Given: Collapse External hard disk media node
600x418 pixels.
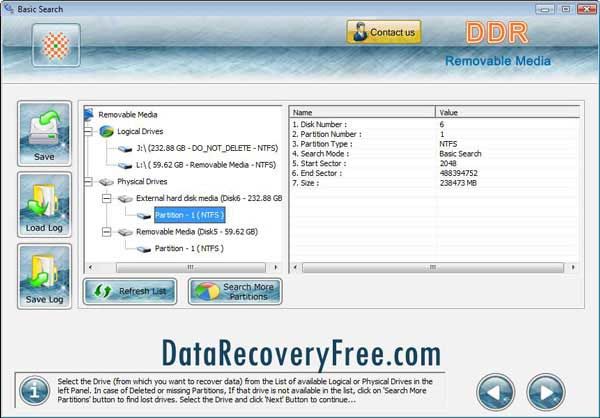Looking at the screenshot, I should 107,198.
